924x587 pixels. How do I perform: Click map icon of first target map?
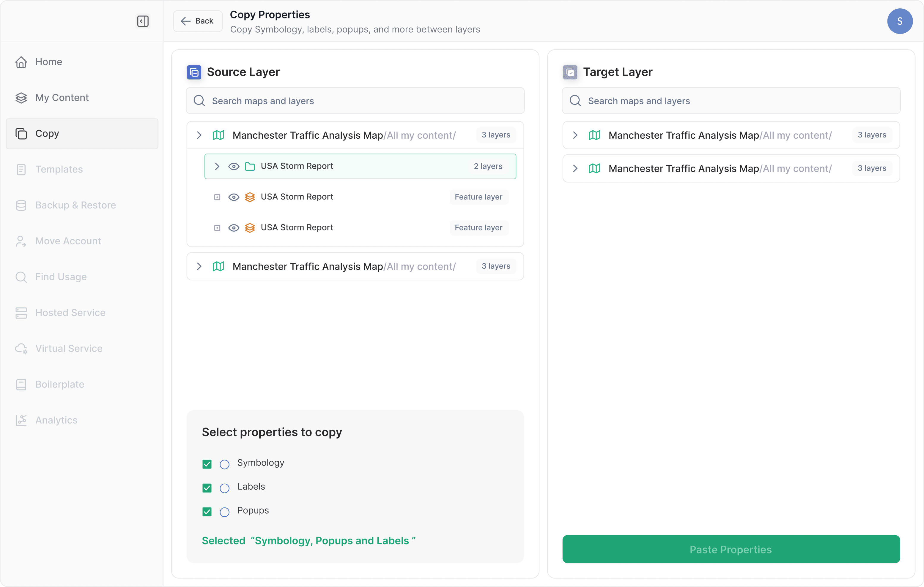594,135
